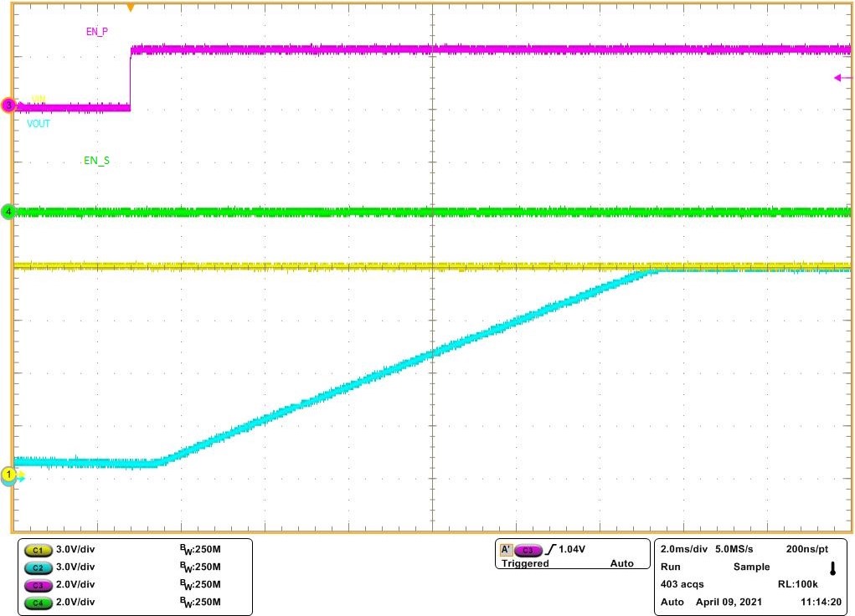Click the A' trigger label

[507, 550]
